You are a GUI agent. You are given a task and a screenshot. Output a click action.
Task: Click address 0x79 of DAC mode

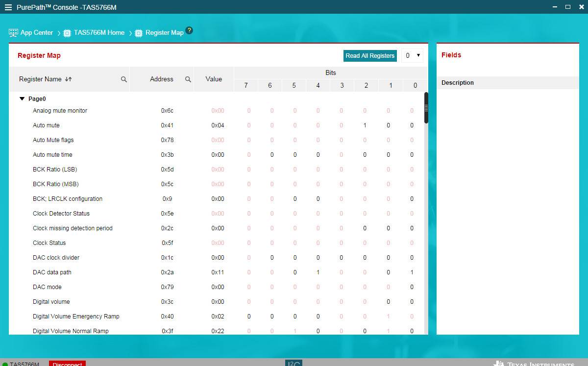click(x=167, y=287)
